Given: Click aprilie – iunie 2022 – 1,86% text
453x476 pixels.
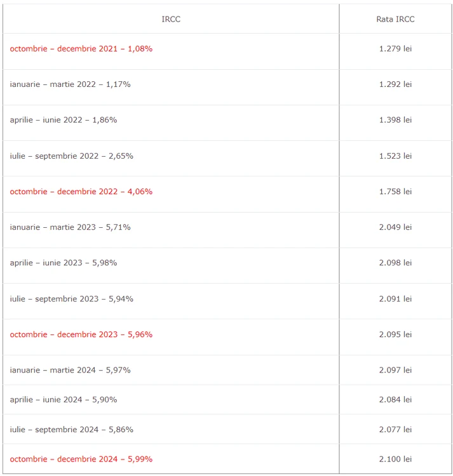Looking at the screenshot, I should pos(63,119).
